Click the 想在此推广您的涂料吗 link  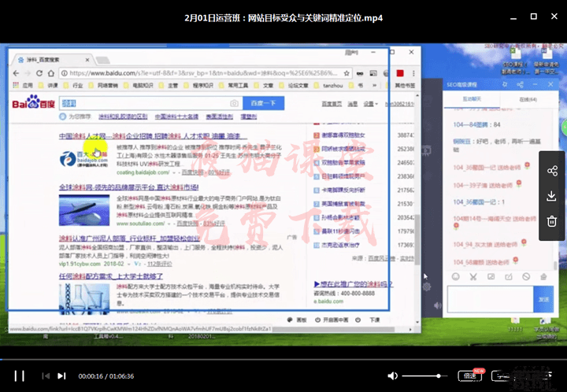354,284
